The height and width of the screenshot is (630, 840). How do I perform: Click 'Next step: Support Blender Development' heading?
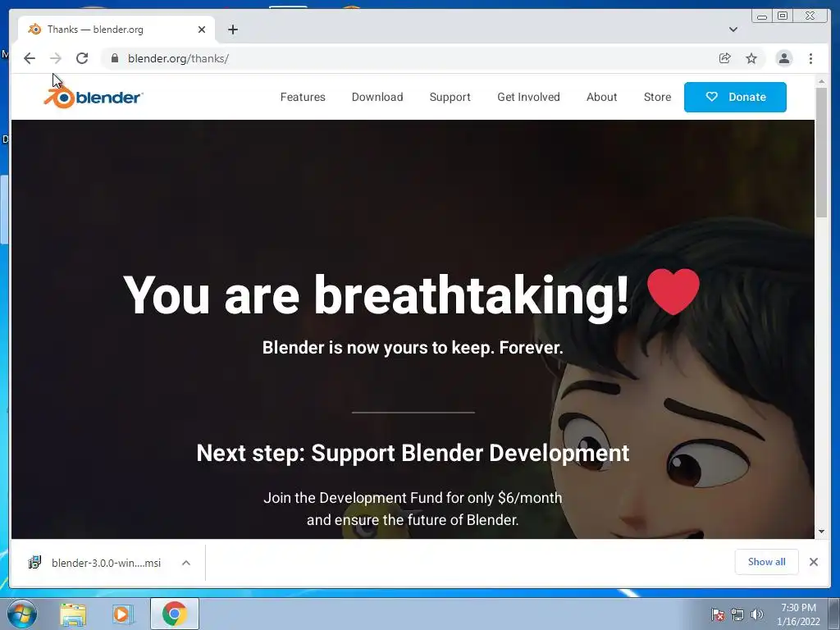pos(413,453)
